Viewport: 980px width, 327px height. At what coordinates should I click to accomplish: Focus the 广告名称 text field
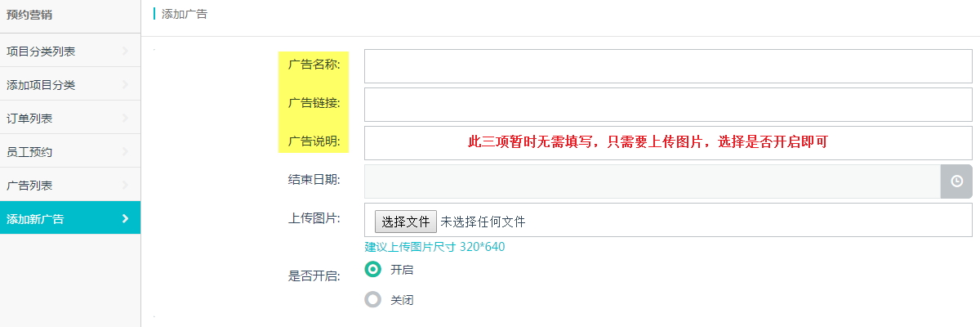point(668,66)
